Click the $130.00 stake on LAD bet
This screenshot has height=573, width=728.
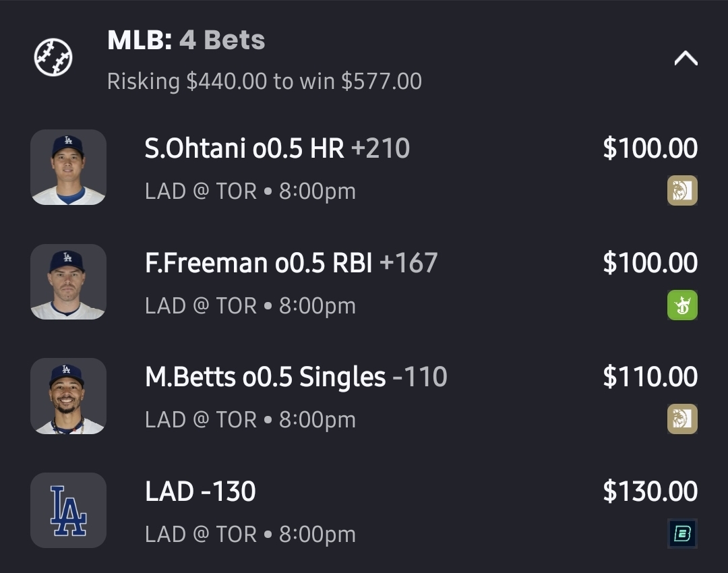point(650,492)
